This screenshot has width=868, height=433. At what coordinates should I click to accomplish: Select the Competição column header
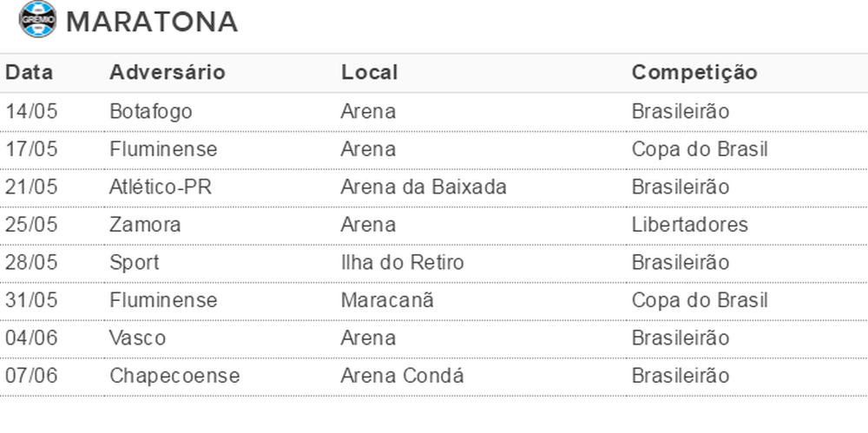point(694,73)
